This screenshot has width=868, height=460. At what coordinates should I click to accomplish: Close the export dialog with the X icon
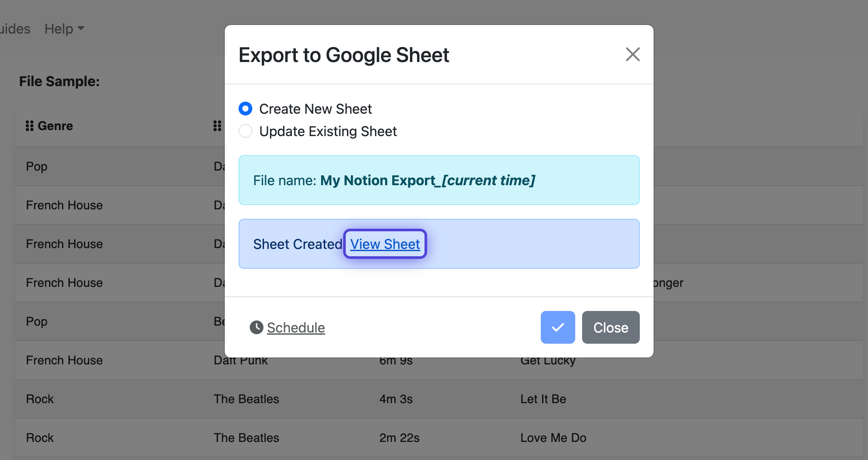pyautogui.click(x=632, y=55)
